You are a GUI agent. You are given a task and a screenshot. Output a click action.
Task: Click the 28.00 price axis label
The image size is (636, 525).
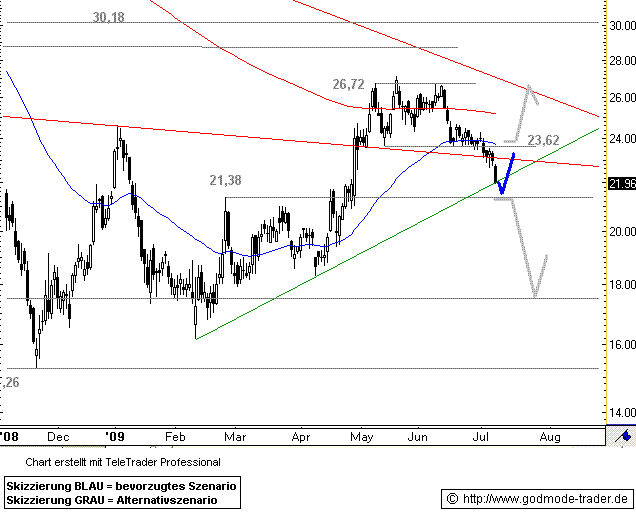(623, 60)
